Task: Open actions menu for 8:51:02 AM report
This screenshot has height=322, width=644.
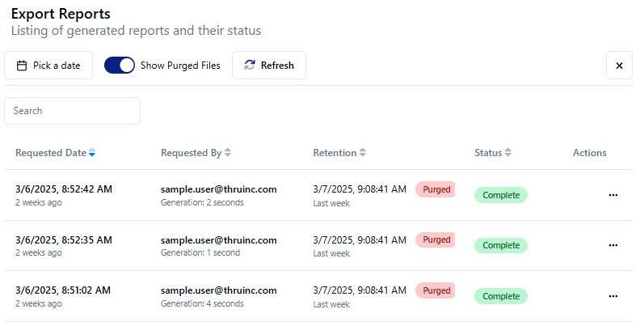Action: 613,296
